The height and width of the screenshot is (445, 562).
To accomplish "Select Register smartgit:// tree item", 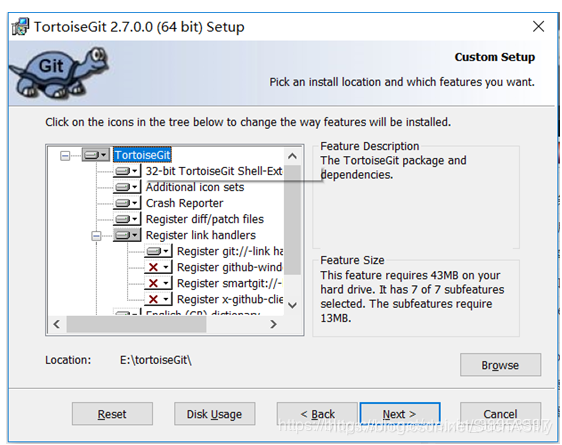I will (230, 283).
